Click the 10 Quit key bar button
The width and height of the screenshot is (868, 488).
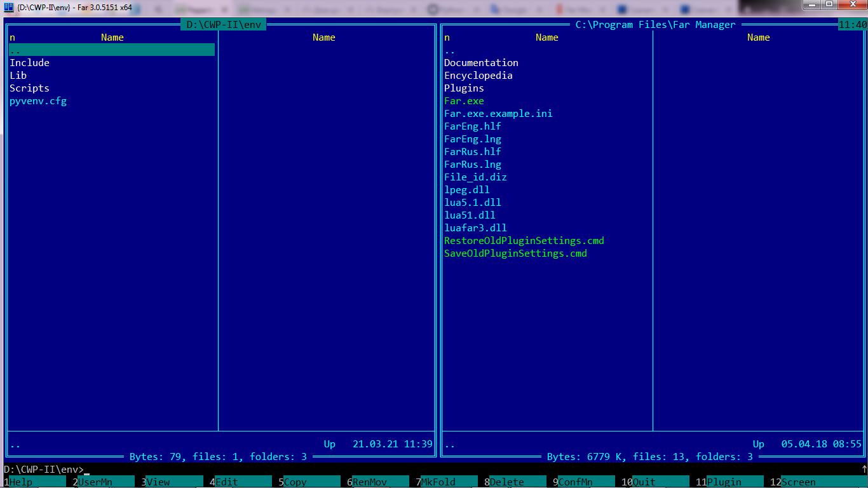coord(655,482)
